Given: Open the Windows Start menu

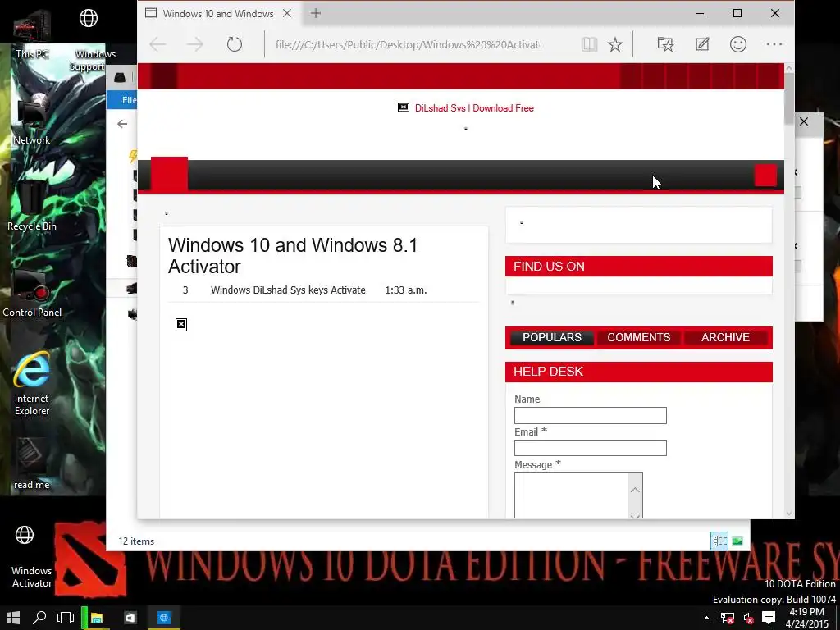Looking at the screenshot, I should (x=13, y=618).
